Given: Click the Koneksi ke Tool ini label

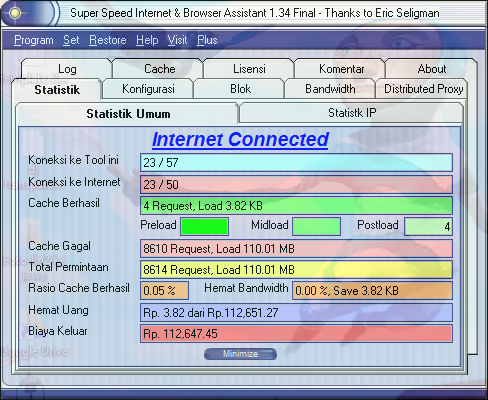Looking at the screenshot, I should pyautogui.click(x=73, y=160).
